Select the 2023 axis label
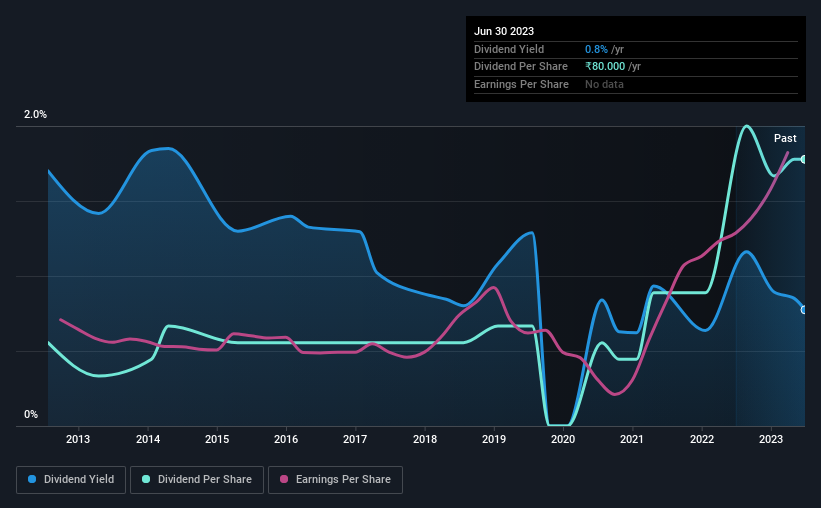821x508 pixels. tap(771, 439)
